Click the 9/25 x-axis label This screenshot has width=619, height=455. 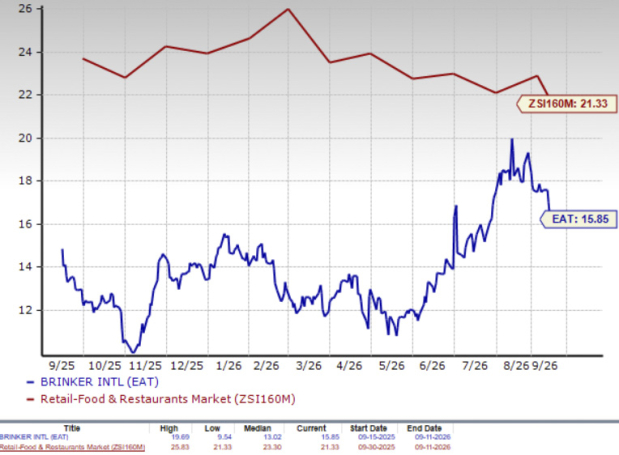click(62, 366)
